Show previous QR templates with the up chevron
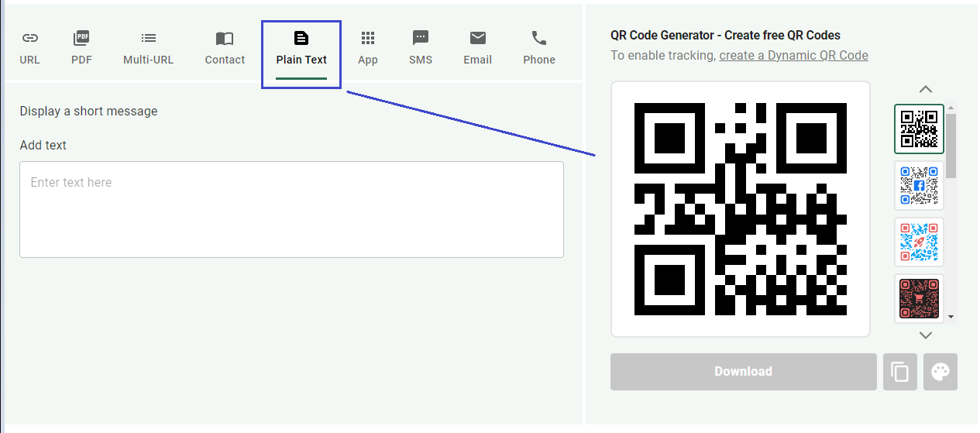 [x=926, y=89]
